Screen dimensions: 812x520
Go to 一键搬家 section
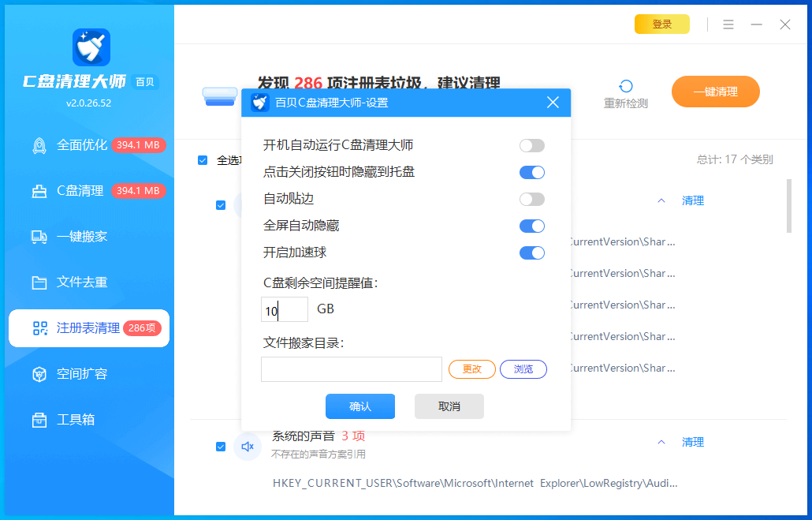pyautogui.click(x=89, y=237)
